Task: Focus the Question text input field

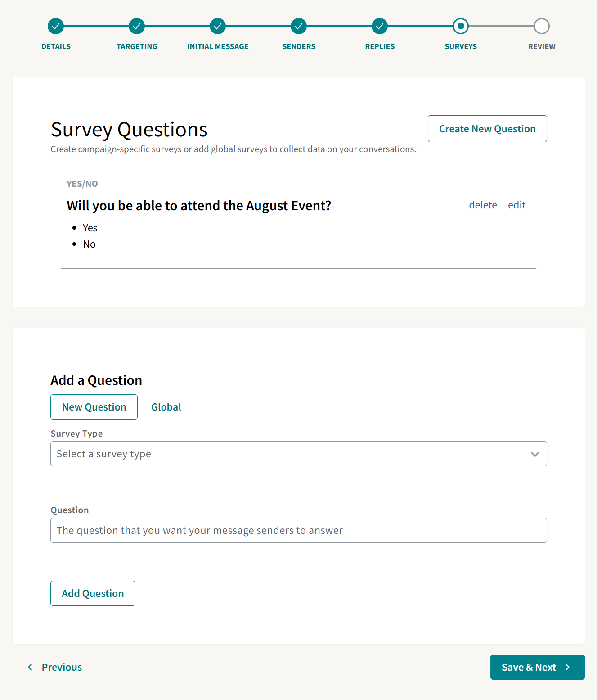Action: point(299,530)
